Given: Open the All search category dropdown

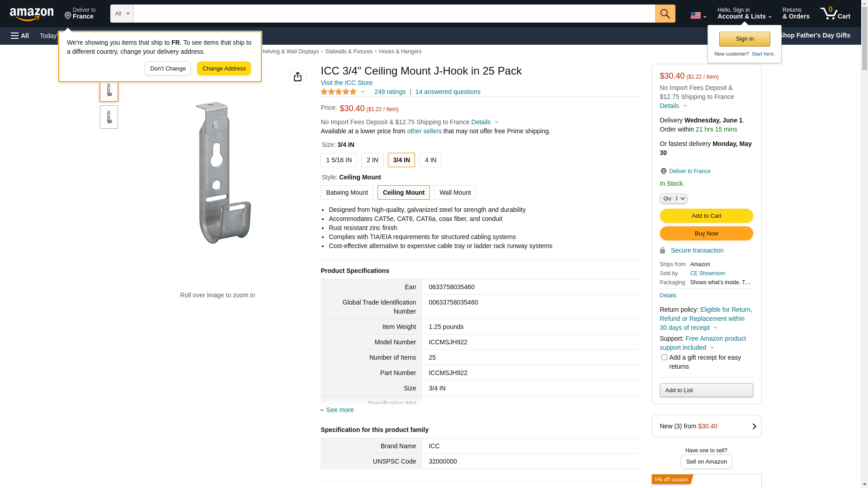Looking at the screenshot, I should (x=122, y=14).
